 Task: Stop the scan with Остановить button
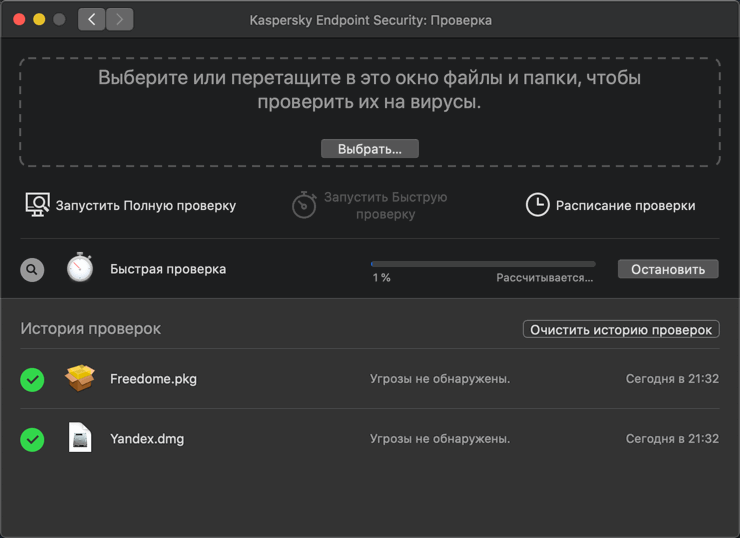pyautogui.click(x=667, y=269)
